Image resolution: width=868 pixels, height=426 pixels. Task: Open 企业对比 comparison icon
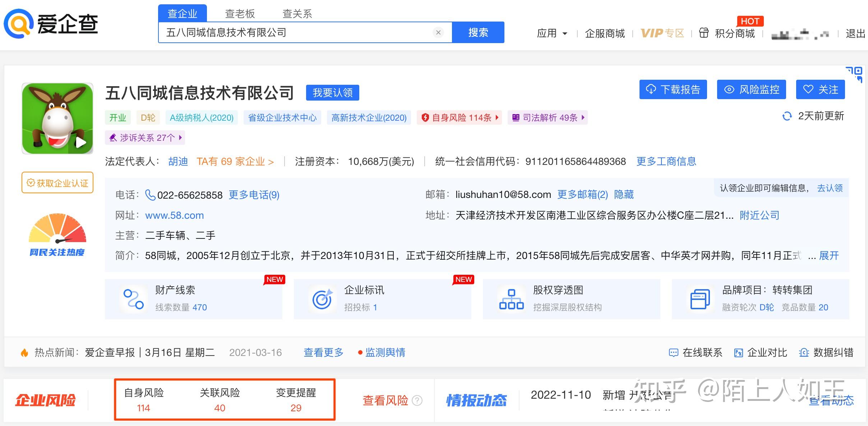click(738, 353)
